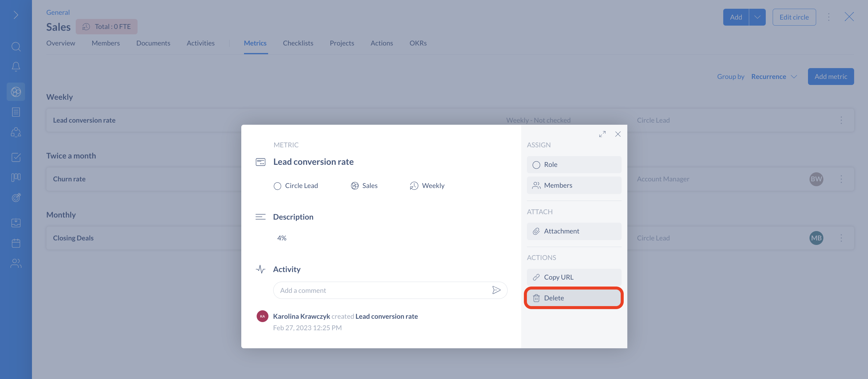Open the roles shapes icon in sidebar

16,132
